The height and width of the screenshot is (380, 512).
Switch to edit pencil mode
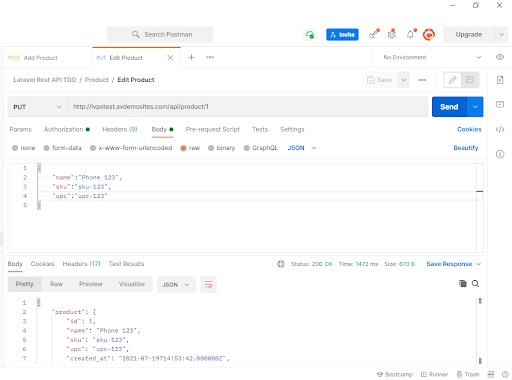(x=452, y=80)
